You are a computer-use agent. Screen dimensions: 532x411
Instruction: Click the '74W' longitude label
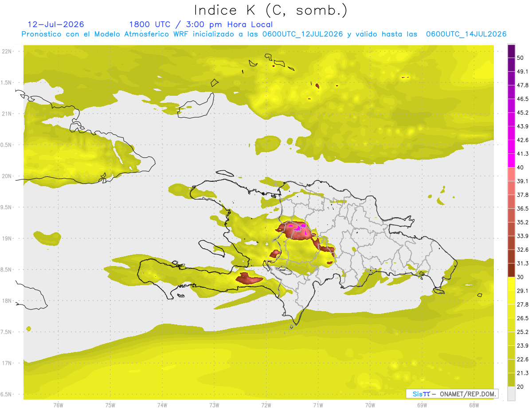click(162, 405)
